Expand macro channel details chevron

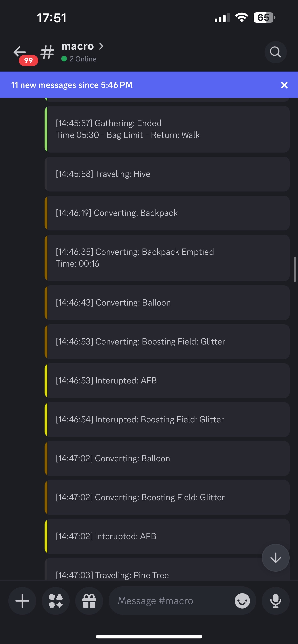[101, 46]
